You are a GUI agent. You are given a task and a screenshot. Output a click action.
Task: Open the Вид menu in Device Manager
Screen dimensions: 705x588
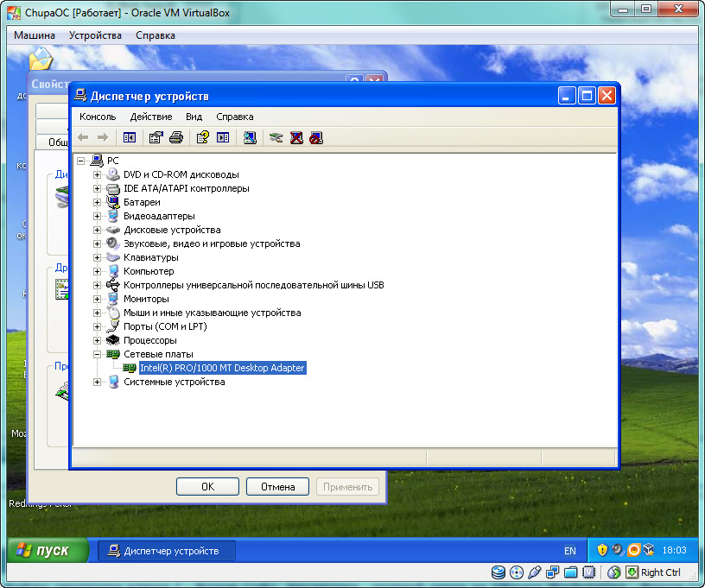(194, 117)
